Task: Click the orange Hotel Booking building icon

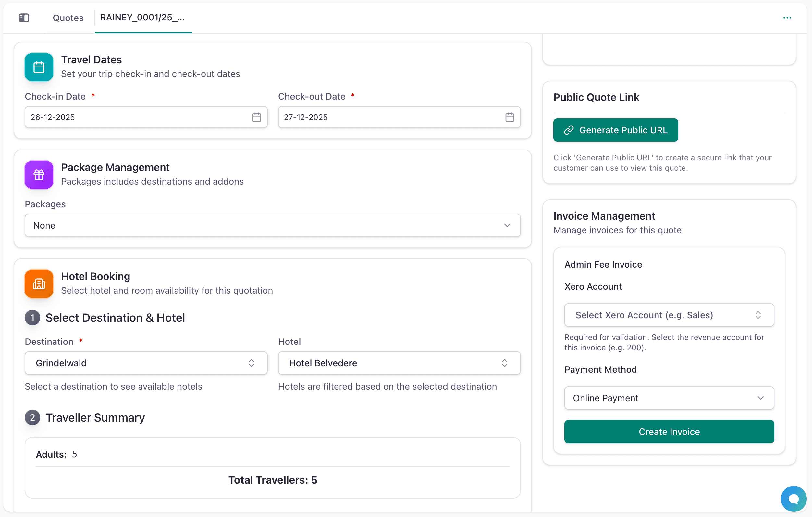Action: (39, 283)
